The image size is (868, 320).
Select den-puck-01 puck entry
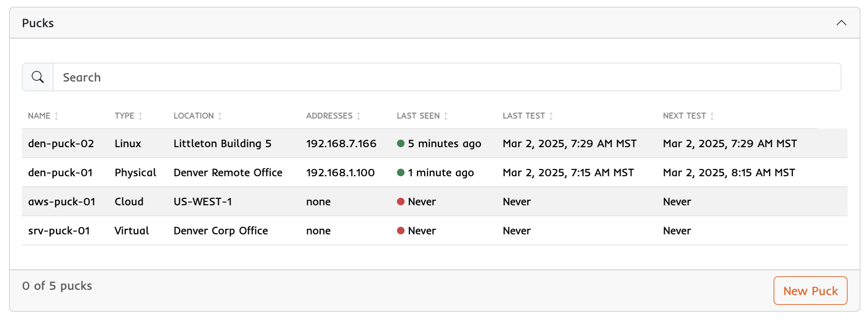pyautogui.click(x=60, y=173)
